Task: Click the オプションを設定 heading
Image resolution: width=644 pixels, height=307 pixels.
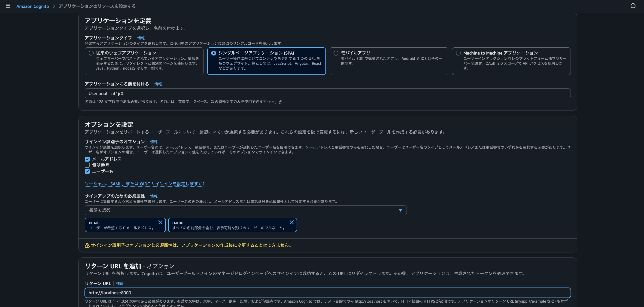Action: point(109,125)
